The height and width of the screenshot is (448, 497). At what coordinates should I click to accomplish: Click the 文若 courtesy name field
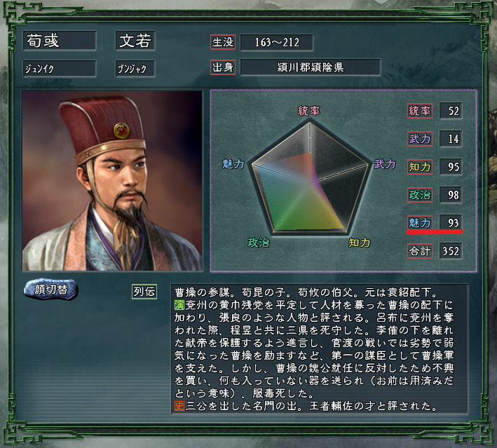pos(135,41)
